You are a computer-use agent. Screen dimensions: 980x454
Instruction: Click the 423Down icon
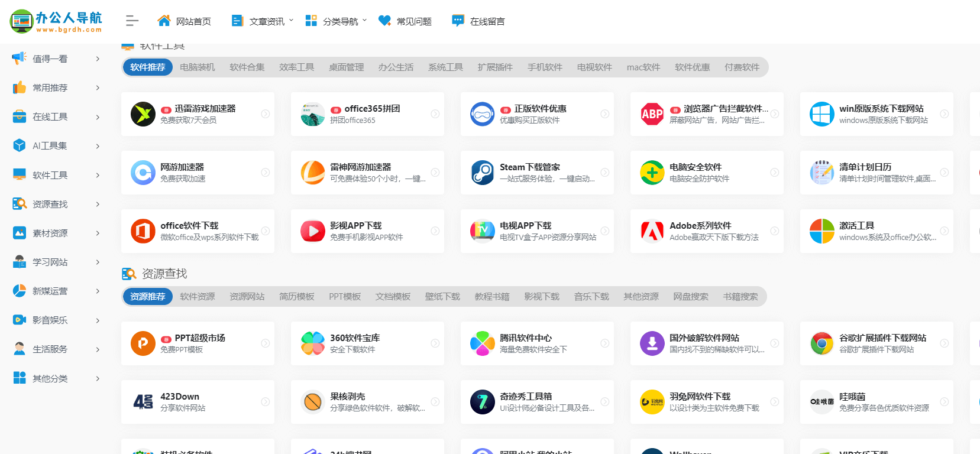(143, 402)
